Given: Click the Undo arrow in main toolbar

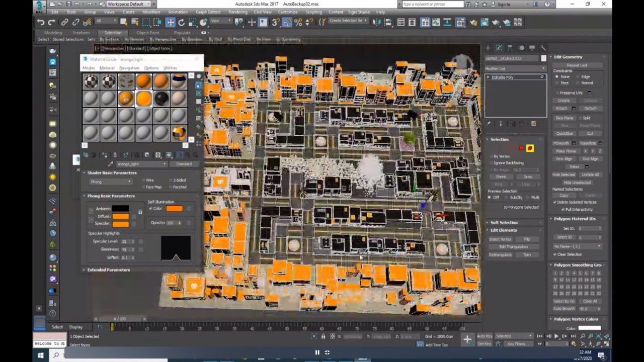Looking at the screenshot, I should pos(41,22).
